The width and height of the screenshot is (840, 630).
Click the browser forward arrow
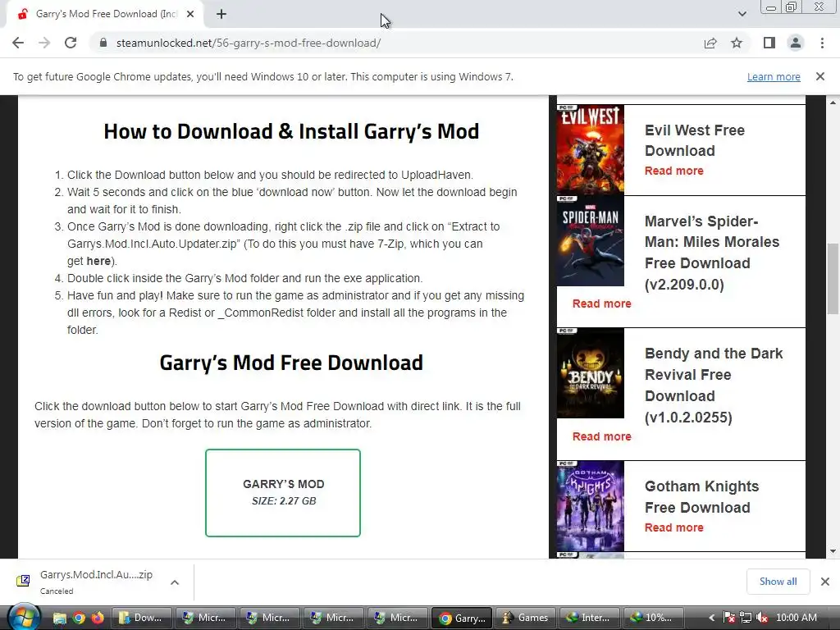[x=44, y=43]
